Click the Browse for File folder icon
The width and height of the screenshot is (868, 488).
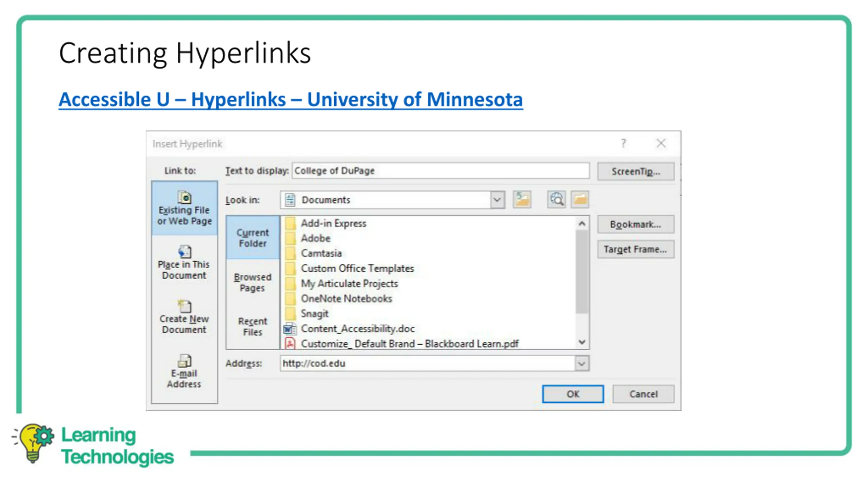pos(580,199)
